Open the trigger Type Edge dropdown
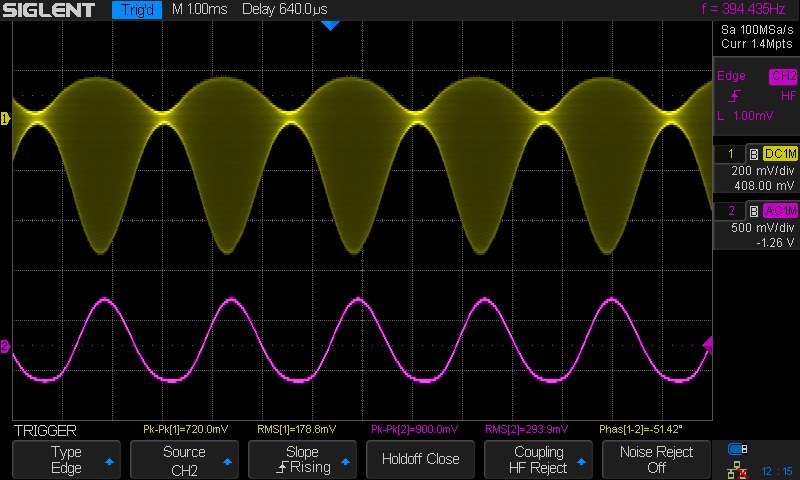Screen dimensions: 800x480 tap(66, 460)
